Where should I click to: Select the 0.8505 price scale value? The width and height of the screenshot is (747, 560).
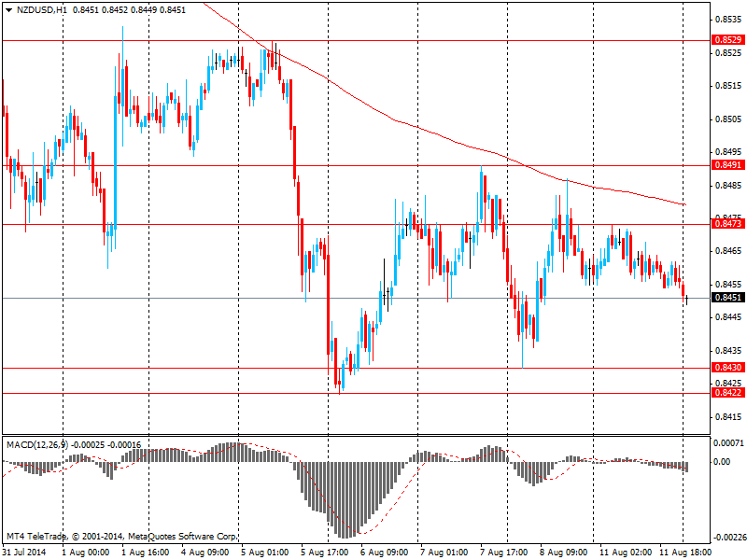tap(729, 119)
